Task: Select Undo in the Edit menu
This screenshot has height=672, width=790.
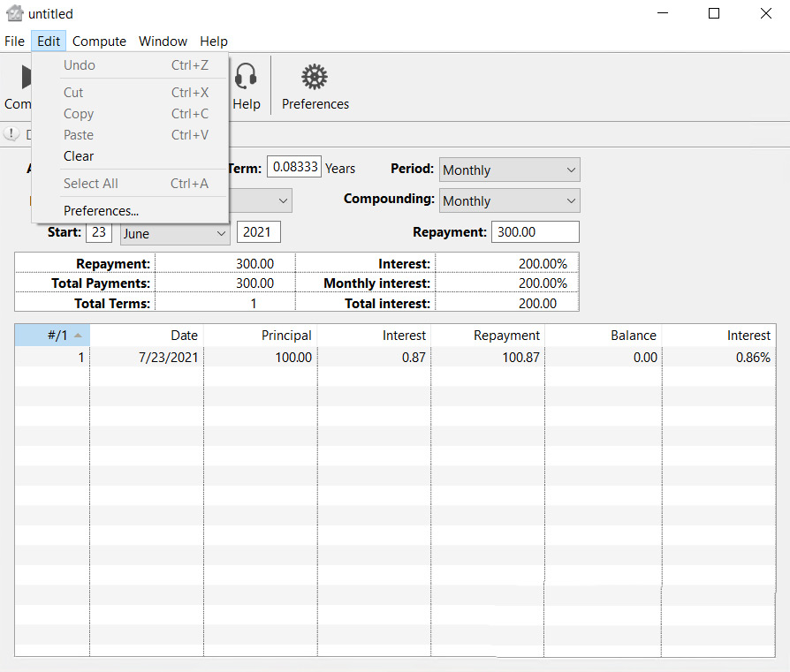Action: [x=130, y=65]
